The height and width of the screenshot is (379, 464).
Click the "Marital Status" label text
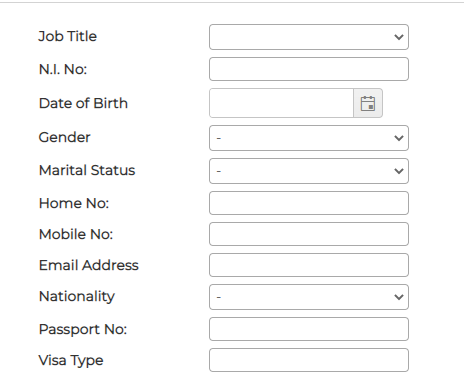(87, 170)
